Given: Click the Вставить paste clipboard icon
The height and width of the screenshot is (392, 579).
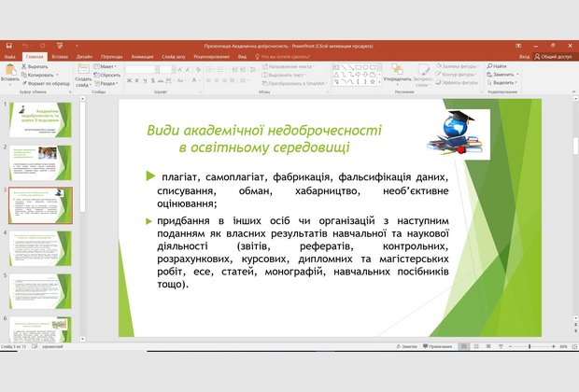Looking at the screenshot, I should pyautogui.click(x=10, y=69).
